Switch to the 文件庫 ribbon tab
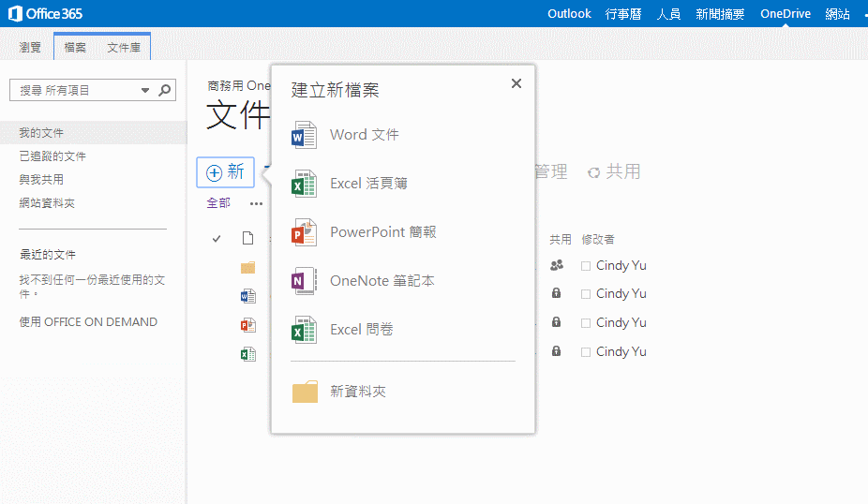Viewport: 868px width, 504px height. pos(124,47)
